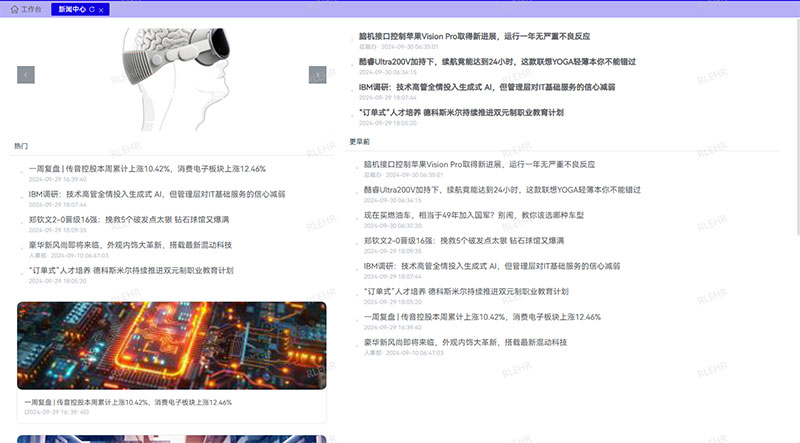Open 热门 article "订单式"人才培养

click(131, 270)
